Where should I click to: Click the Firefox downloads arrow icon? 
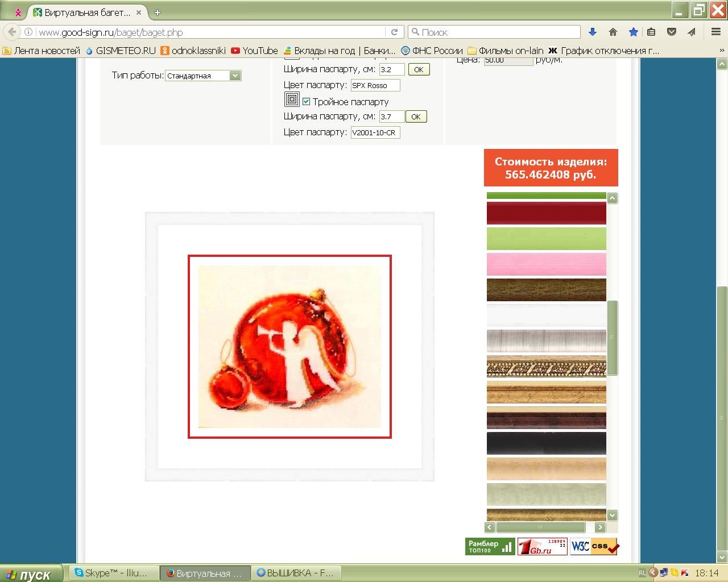point(592,32)
